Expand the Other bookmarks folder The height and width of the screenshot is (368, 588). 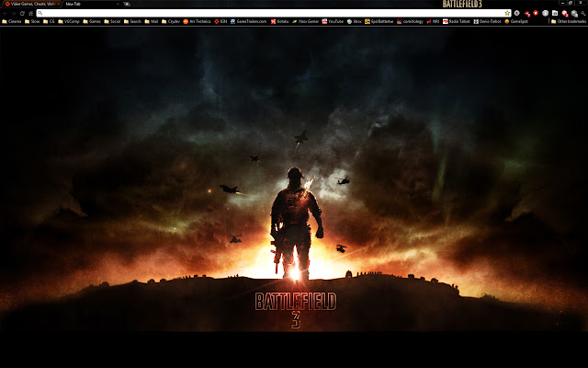pos(569,21)
